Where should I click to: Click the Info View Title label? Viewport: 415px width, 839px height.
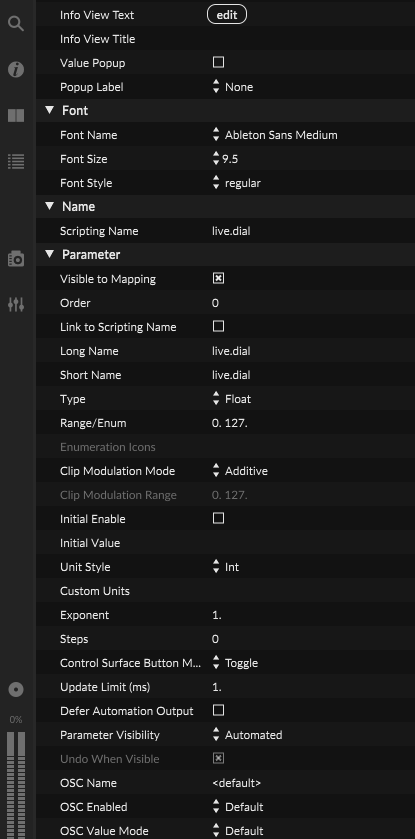point(97,39)
